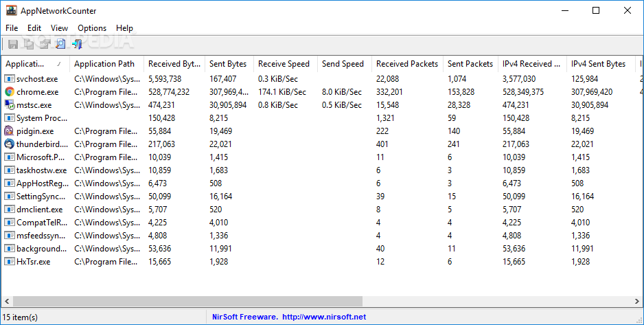Screen dimensions: 644x325
Task: Sort by the IPv4 Sent Bytes column header
Action: tap(601, 64)
